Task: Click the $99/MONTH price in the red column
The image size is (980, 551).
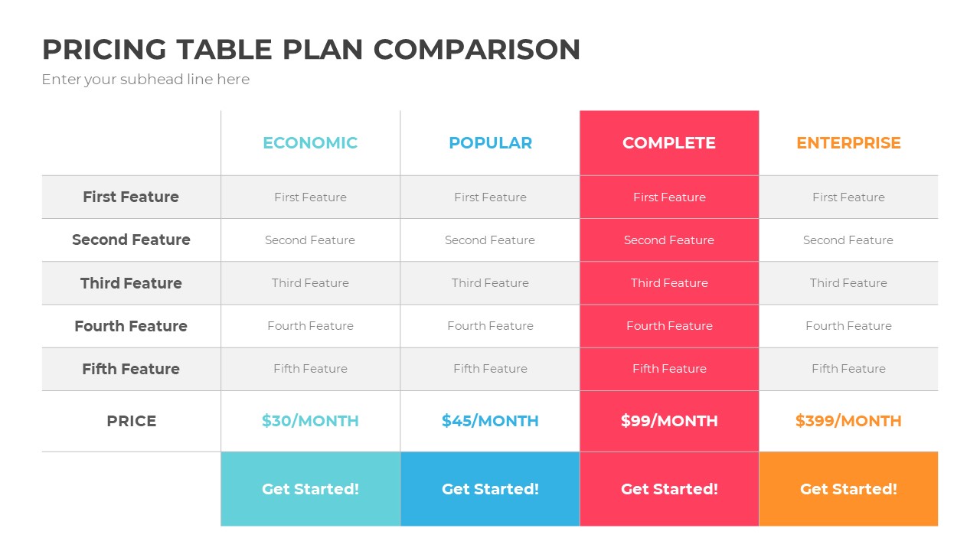Action: [669, 421]
